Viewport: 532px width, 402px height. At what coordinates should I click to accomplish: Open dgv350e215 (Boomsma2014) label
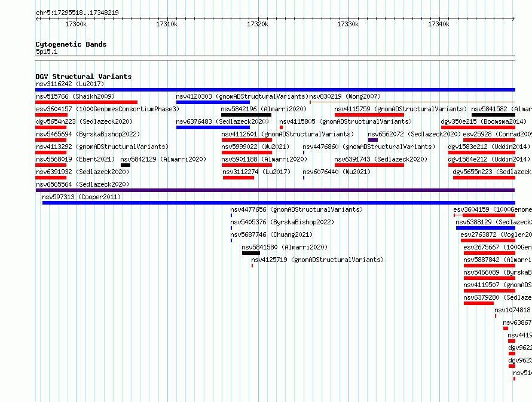tap(484, 121)
